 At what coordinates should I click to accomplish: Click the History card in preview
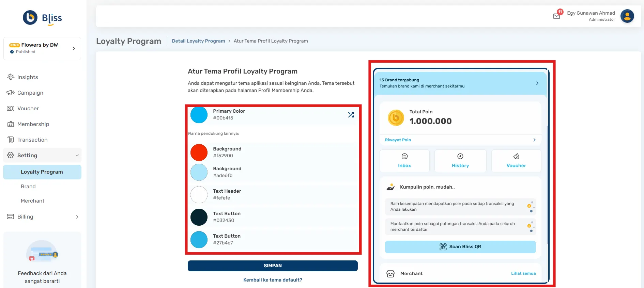460,161
